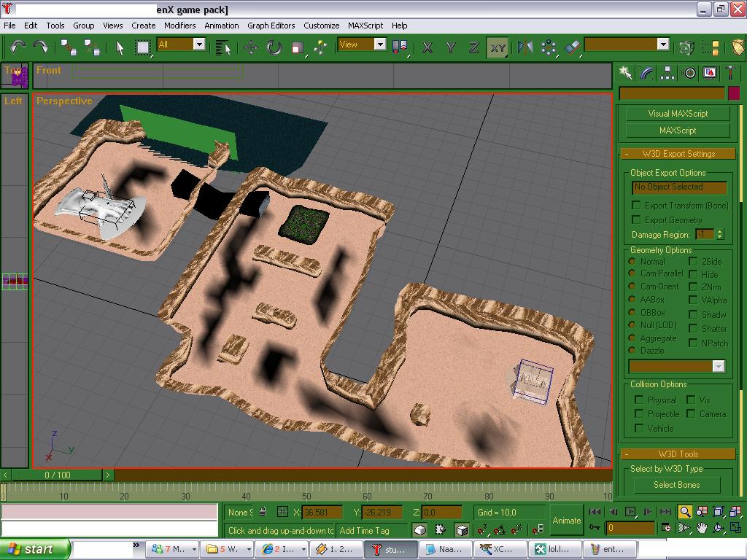The image size is (747, 560).
Task: Open the Utilities hammer panel
Action: coord(730,73)
